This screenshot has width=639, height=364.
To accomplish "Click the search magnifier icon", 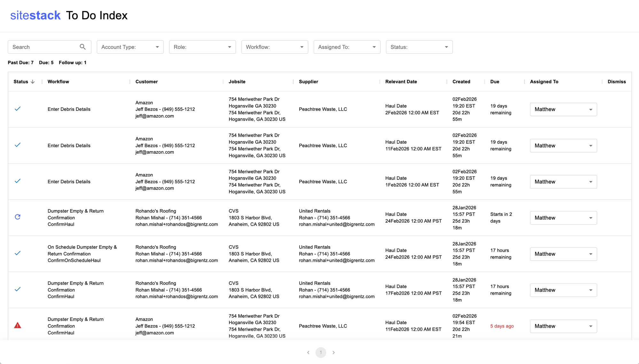I will [82, 47].
